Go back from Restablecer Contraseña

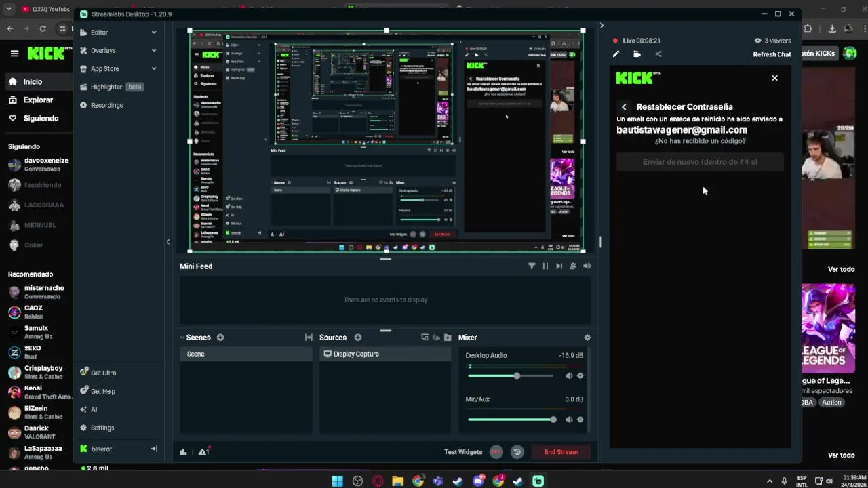click(624, 107)
